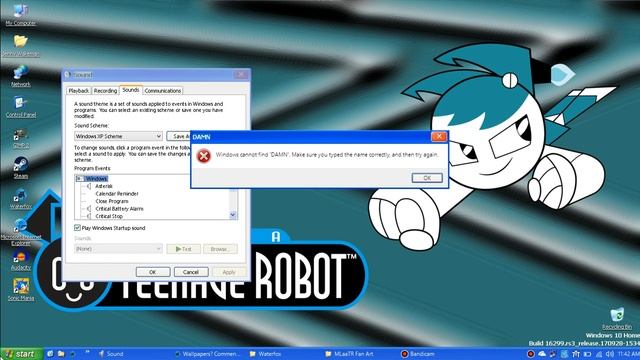640x360 pixels.
Task: Click the folder icon in Quick Launch
Action: (x=61, y=354)
